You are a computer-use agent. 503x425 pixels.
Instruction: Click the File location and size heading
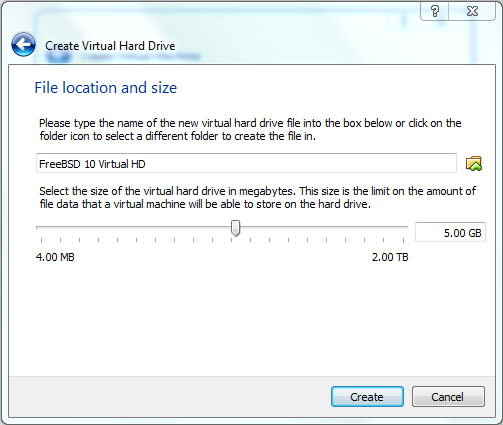coord(106,88)
